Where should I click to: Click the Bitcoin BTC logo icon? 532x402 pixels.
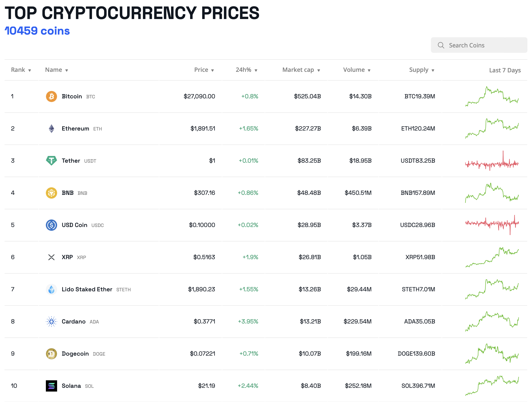tap(52, 96)
